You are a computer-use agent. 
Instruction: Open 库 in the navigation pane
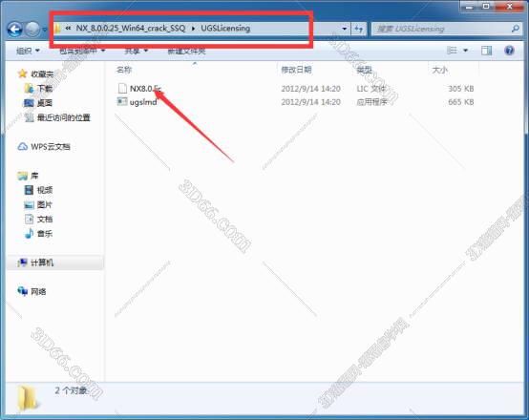(34, 176)
